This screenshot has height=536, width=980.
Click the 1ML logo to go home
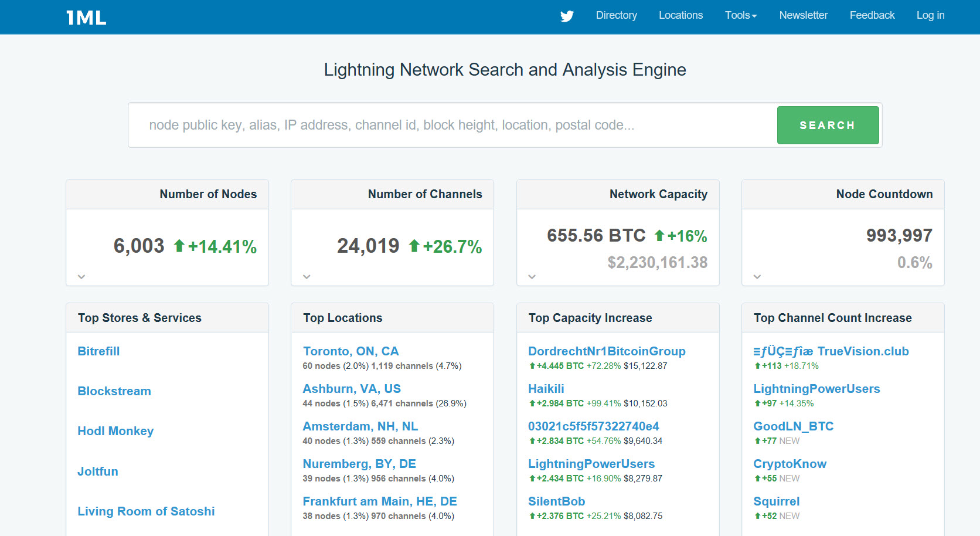click(x=85, y=17)
